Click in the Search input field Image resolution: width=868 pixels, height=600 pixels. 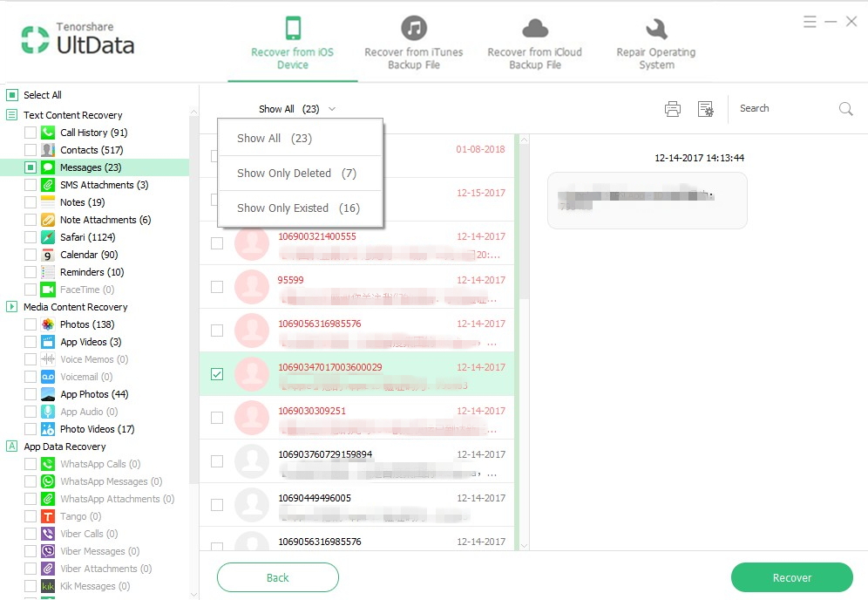pos(786,109)
